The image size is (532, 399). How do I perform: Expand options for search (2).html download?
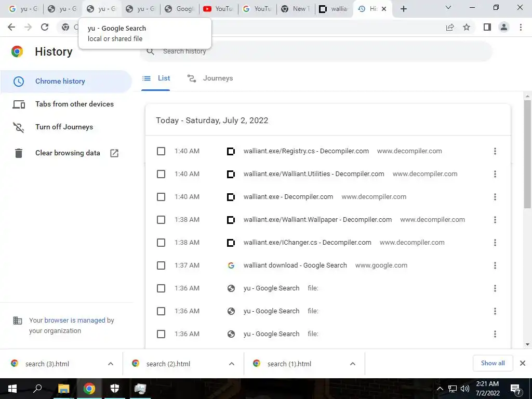pyautogui.click(x=232, y=364)
